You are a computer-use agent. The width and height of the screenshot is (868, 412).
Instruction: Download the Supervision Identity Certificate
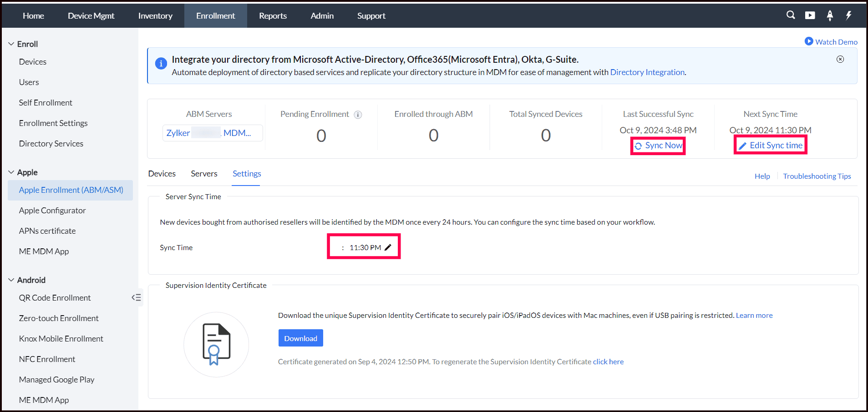[300, 338]
